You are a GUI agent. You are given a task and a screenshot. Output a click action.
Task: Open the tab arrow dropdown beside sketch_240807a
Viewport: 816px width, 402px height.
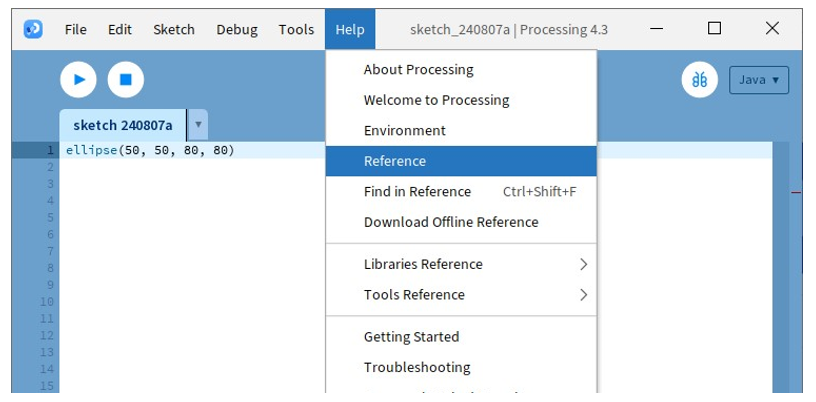click(198, 125)
